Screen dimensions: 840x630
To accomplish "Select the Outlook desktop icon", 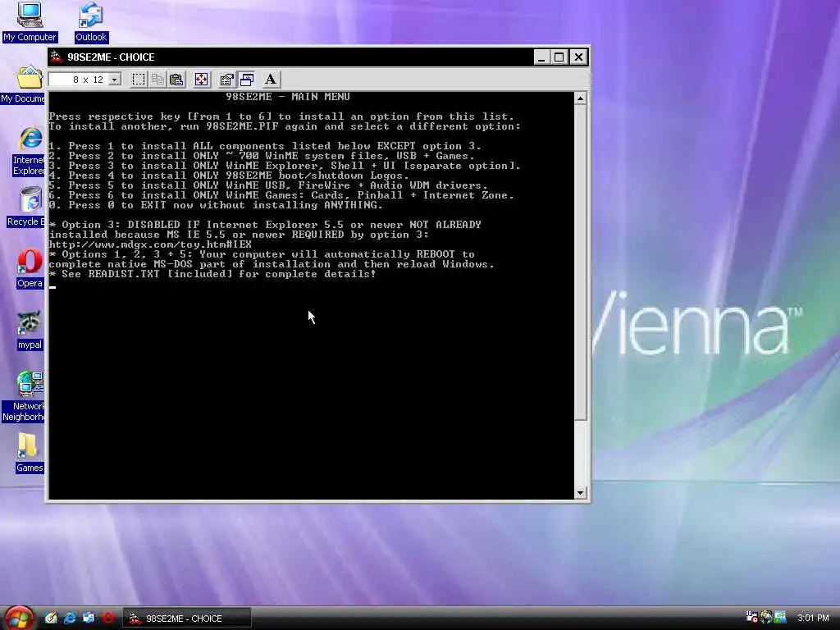I will coord(90,21).
